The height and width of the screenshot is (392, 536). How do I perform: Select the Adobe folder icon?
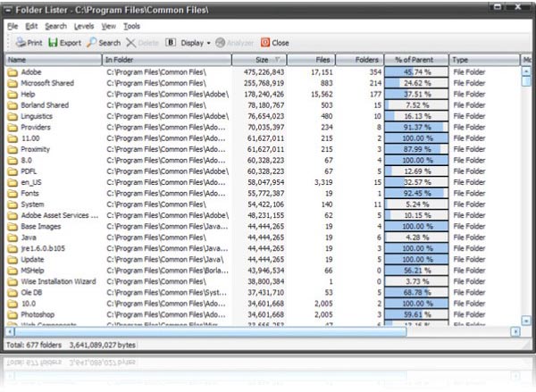click(13, 71)
